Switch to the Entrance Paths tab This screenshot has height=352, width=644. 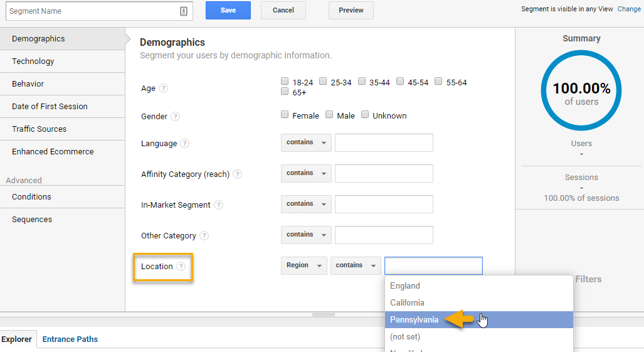pos(70,339)
